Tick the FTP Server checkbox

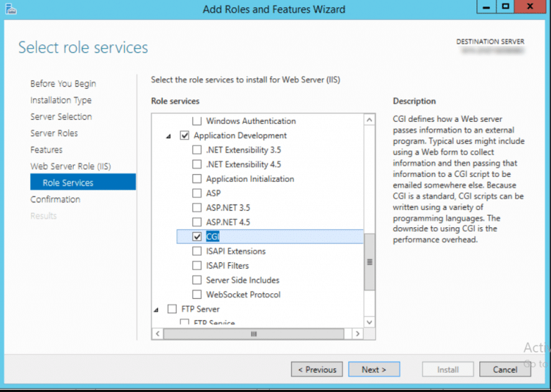click(172, 309)
